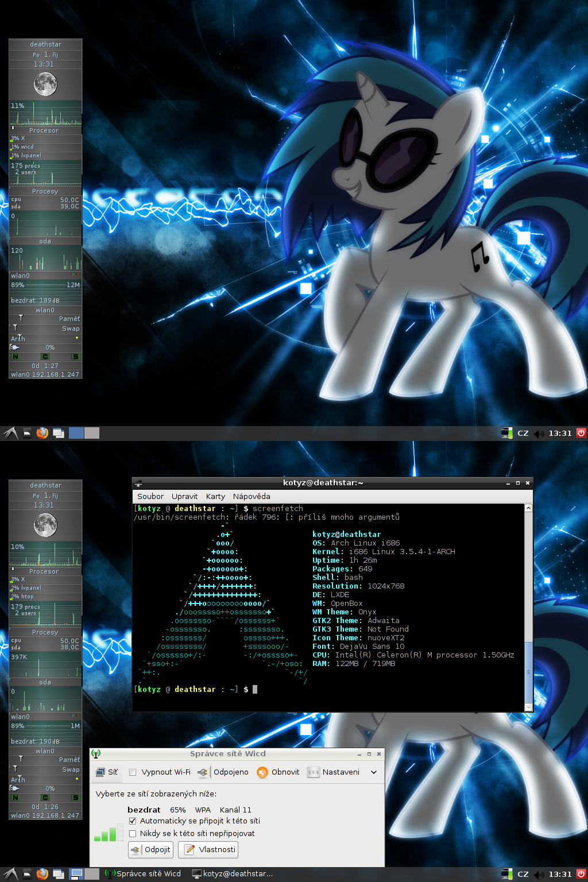Switch to second desktop in lower panel pager
Image resolution: width=588 pixels, height=882 pixels.
[92, 874]
